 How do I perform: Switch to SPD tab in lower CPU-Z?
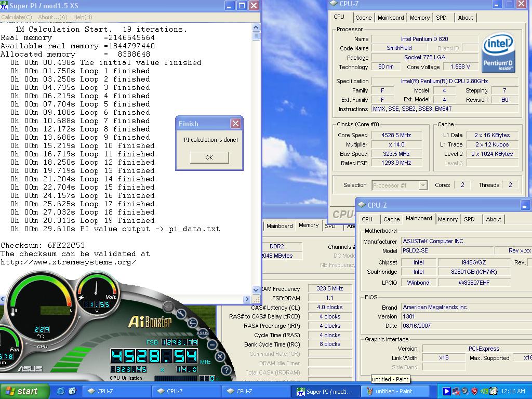tap(469, 219)
